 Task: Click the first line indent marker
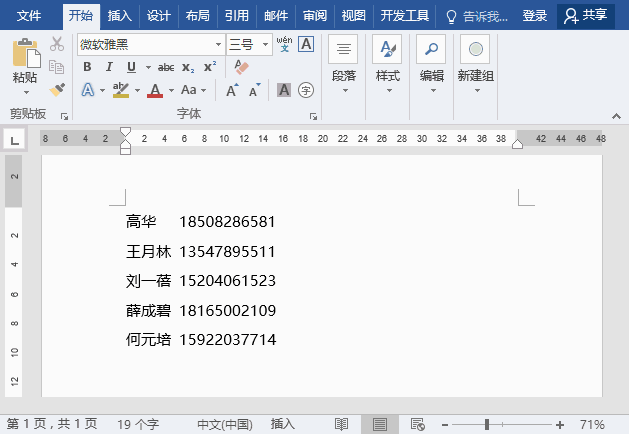point(125,132)
